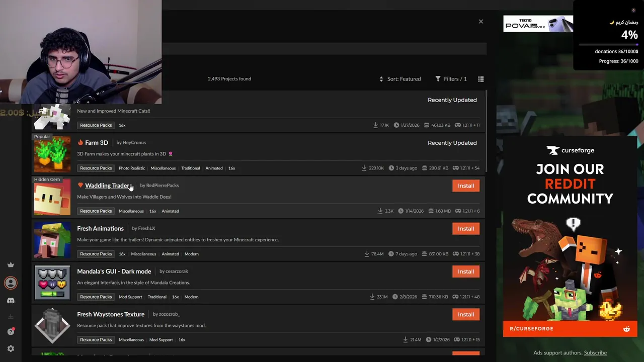Click the Farm 3D thumbnail image

coord(52,154)
